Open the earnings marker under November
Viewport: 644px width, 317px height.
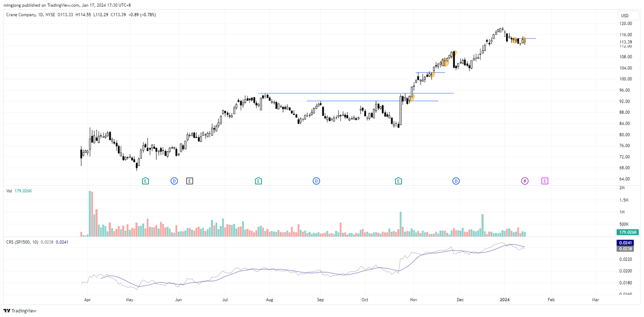(398, 181)
